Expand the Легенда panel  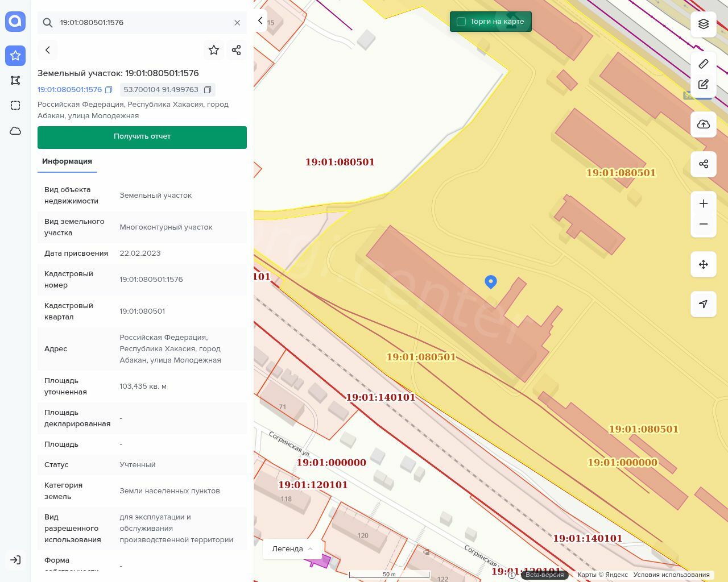coord(292,549)
